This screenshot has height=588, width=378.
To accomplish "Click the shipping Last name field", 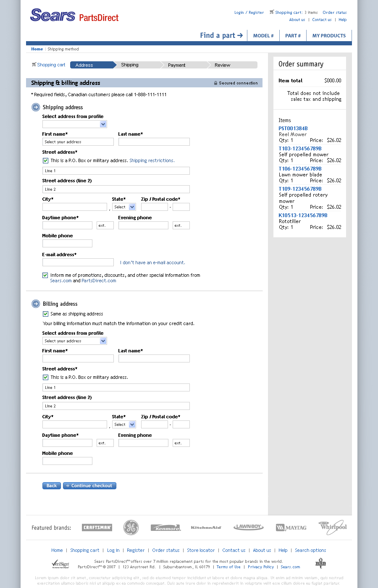I will click(x=154, y=142).
